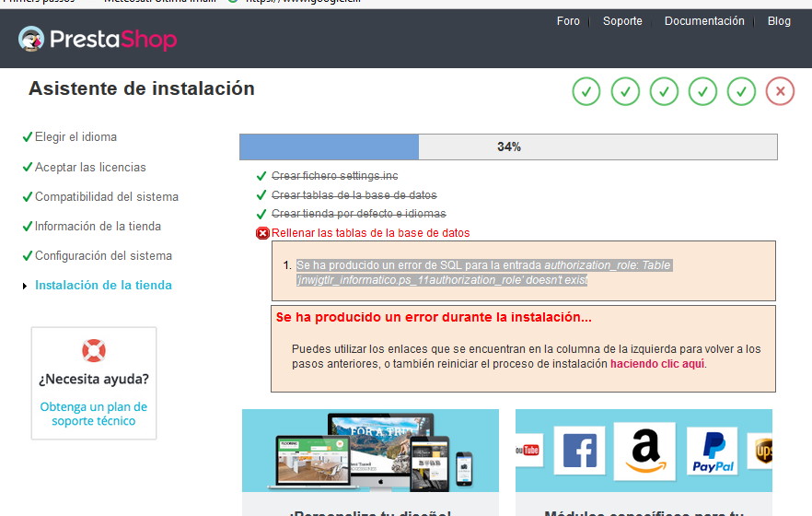Click the PayPal module tile
The image size is (812, 516).
pos(713,451)
